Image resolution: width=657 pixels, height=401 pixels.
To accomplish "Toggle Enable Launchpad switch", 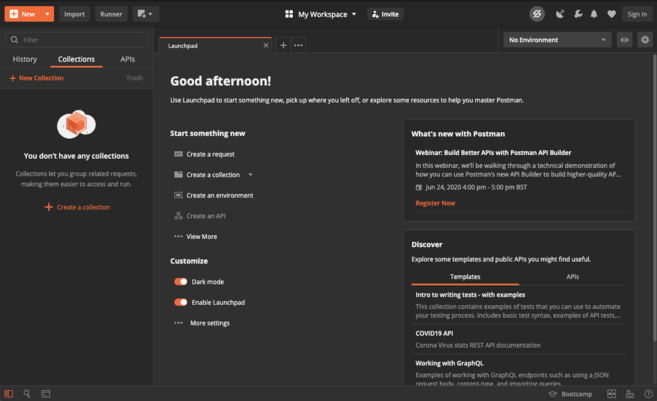I will click(181, 302).
